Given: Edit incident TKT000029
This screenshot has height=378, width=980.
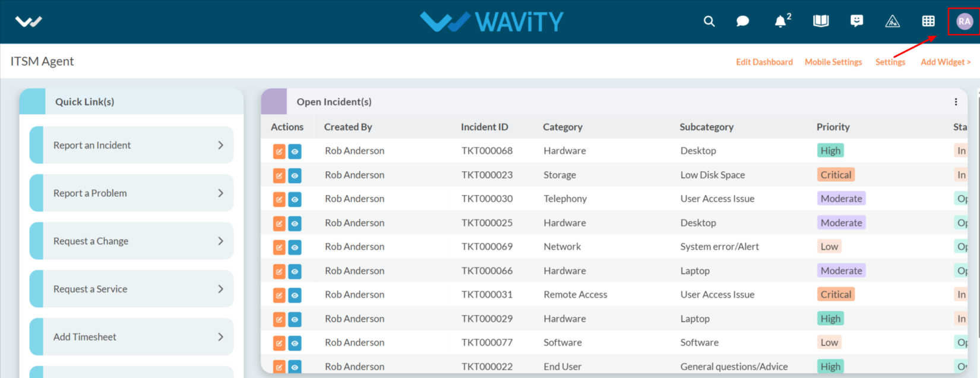Looking at the screenshot, I should (x=279, y=319).
